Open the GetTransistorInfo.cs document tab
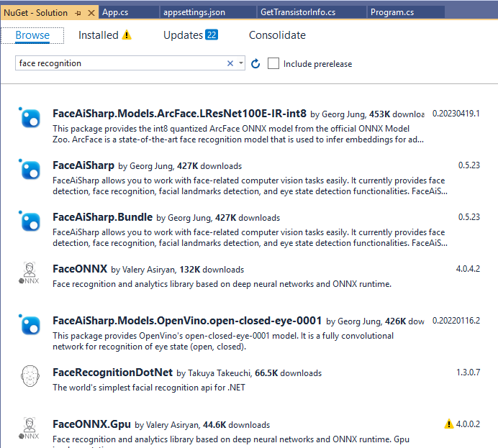Image resolution: width=498 pixels, height=448 pixels. pos(311,12)
